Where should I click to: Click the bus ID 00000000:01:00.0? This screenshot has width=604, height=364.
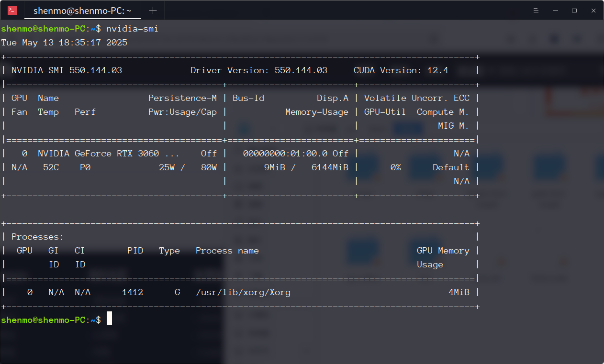285,154
